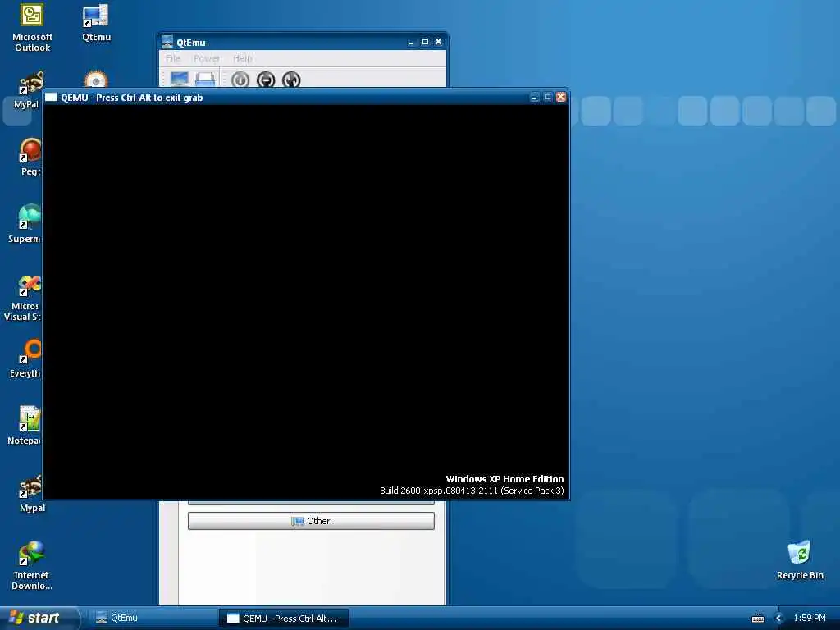The image size is (840, 630).
Task: Click the keyboard icon in system tray
Action: pos(757,619)
